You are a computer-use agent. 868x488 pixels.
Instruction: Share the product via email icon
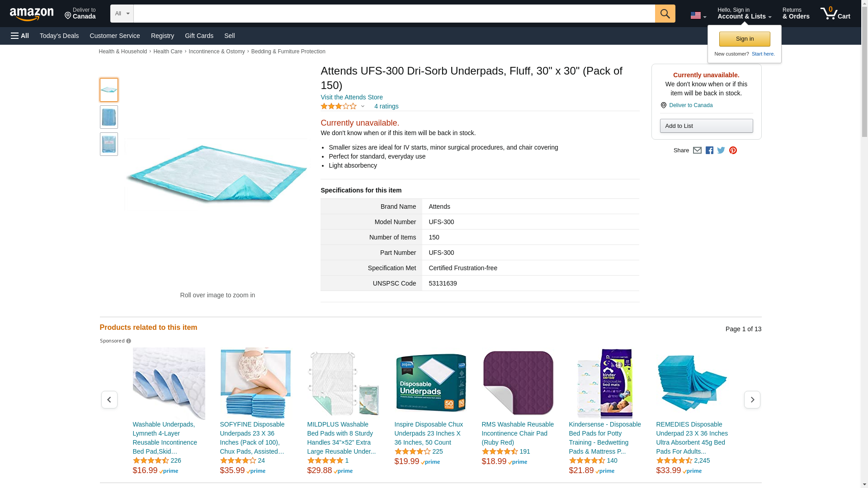click(x=697, y=150)
